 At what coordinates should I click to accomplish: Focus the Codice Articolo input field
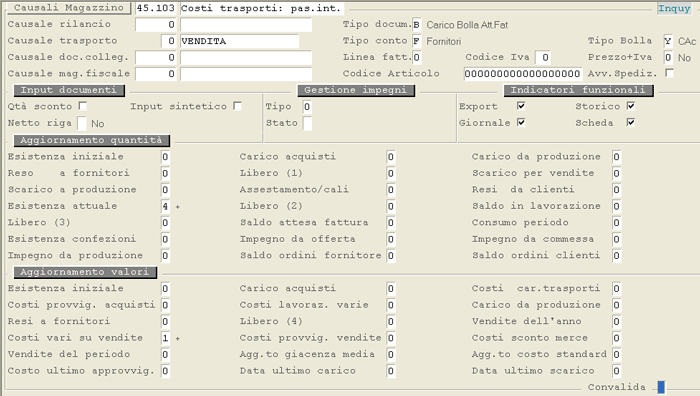click(523, 74)
